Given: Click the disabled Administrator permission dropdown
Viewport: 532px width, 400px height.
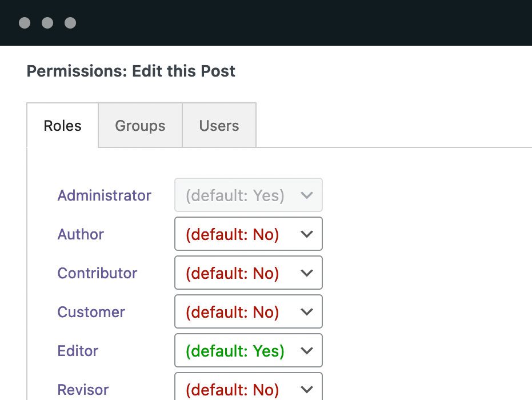Looking at the screenshot, I should [248, 195].
